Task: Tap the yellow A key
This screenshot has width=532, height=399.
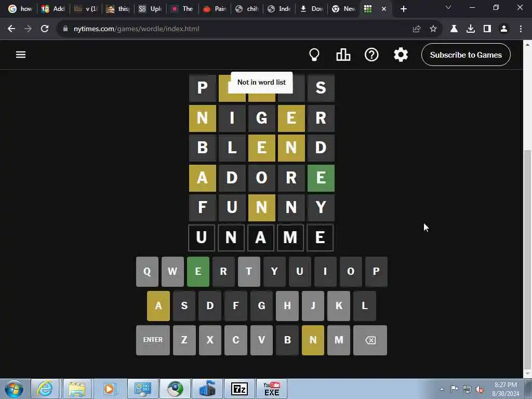Action: 158,305
